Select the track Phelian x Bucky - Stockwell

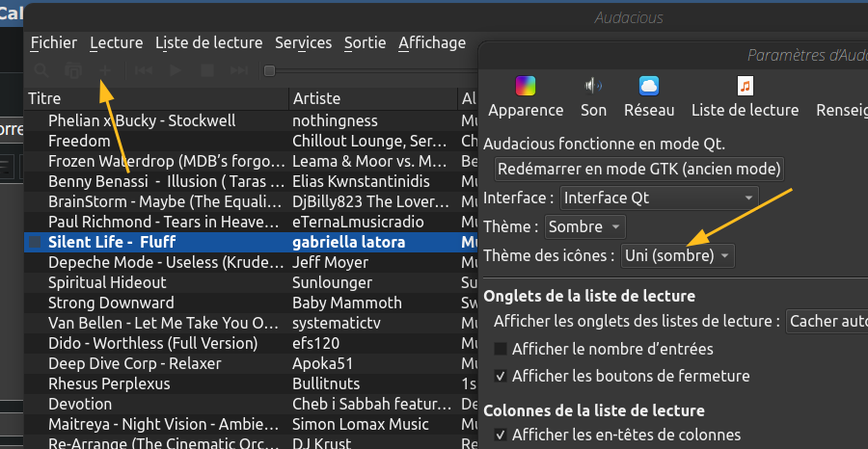tap(142, 120)
